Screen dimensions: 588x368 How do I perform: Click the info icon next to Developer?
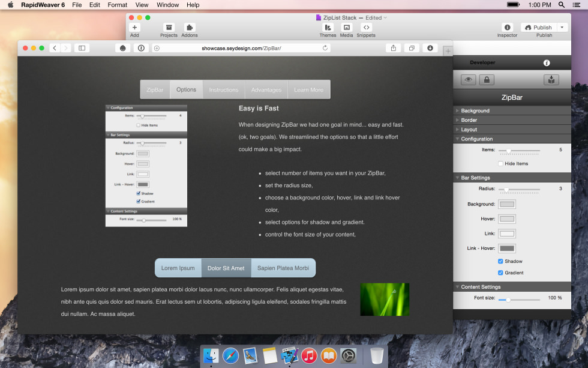click(x=547, y=62)
